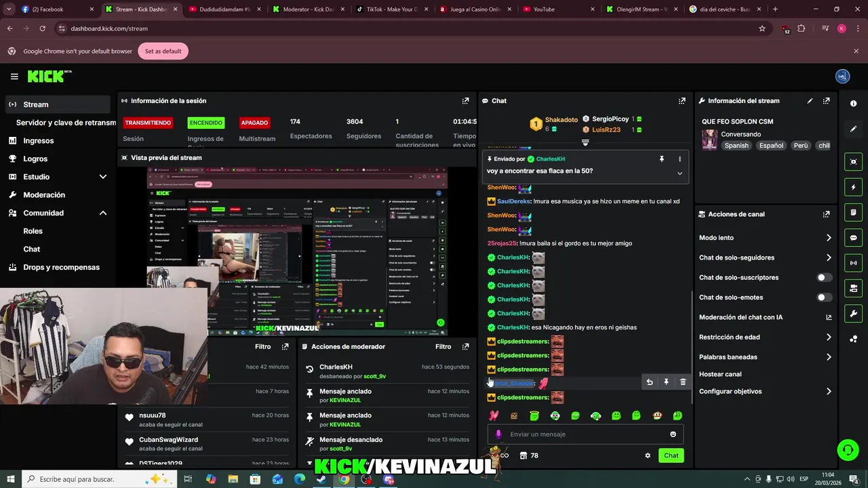Collapse the chat leaderboard arrow
This screenshot has width=868, height=488.
click(x=585, y=143)
